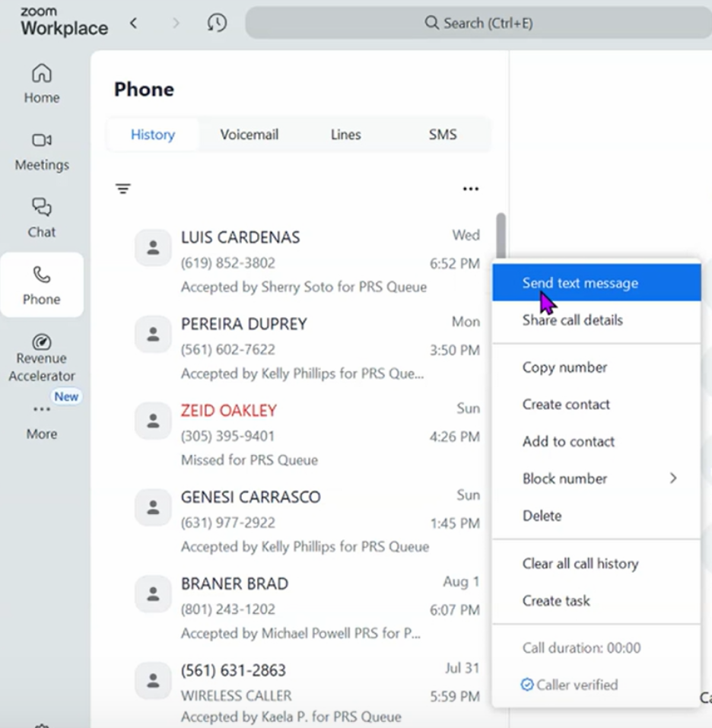Expand the Block number submenu arrow
The image size is (712, 728).
click(x=673, y=478)
